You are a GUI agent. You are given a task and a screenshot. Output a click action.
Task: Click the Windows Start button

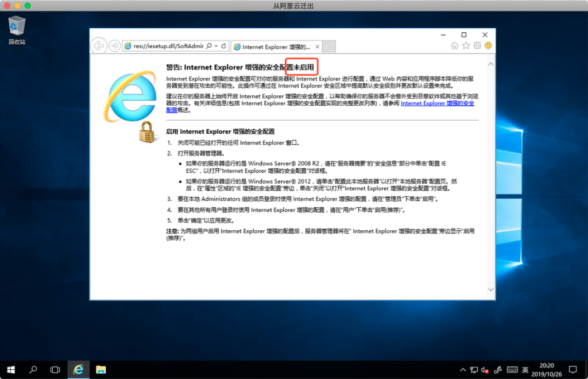[x=10, y=369]
